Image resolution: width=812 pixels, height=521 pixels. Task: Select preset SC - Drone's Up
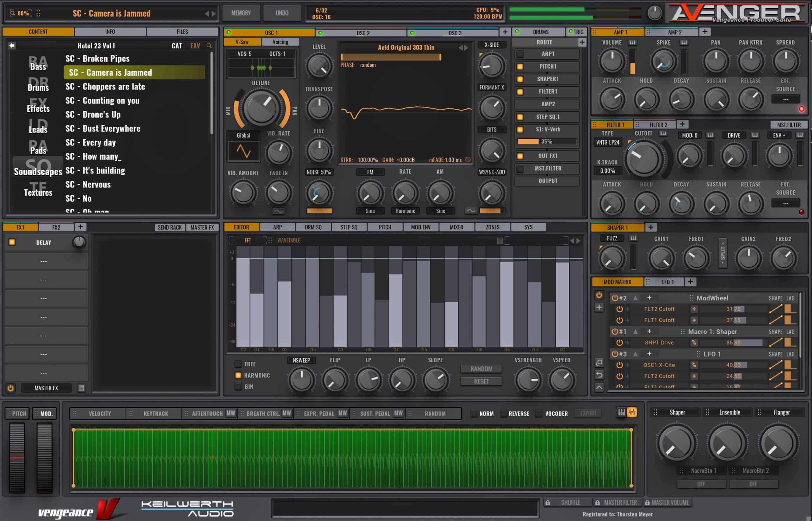click(x=93, y=114)
